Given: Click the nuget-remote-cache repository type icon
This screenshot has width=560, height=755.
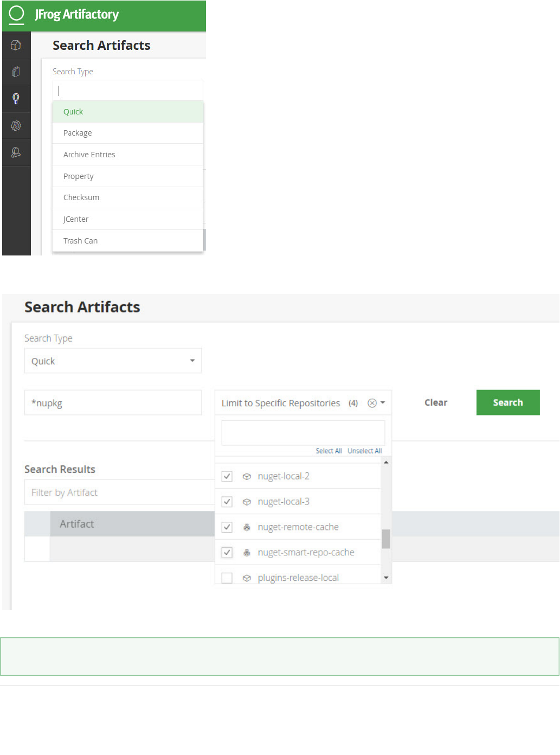Looking at the screenshot, I should [x=247, y=527].
